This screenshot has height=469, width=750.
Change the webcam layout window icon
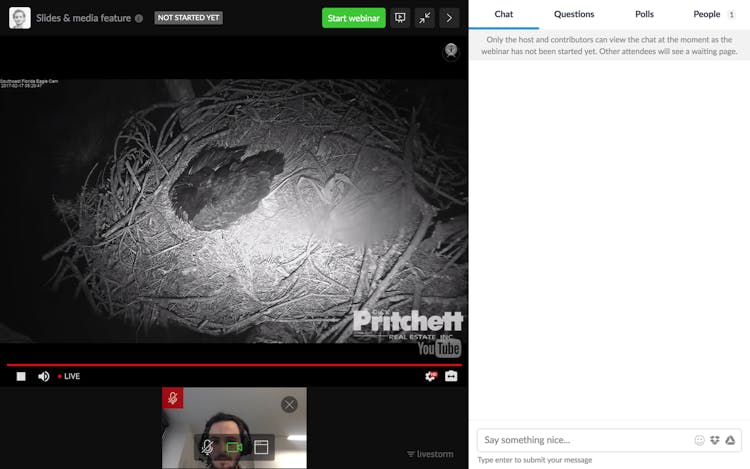tap(261, 447)
